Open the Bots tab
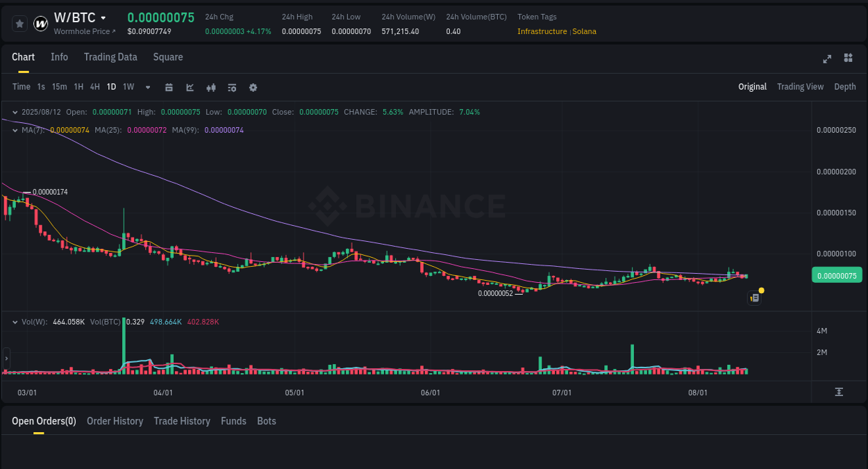868x469 pixels. point(267,421)
